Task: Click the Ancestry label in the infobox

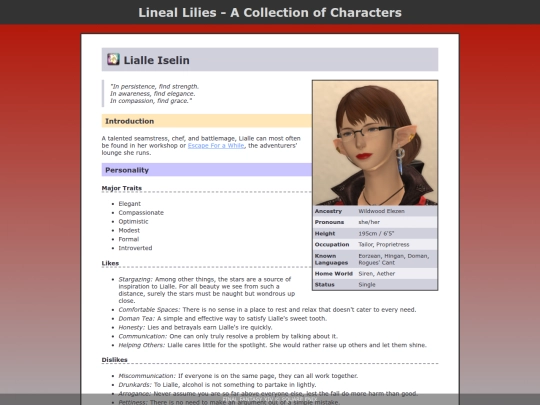Action: click(x=328, y=211)
